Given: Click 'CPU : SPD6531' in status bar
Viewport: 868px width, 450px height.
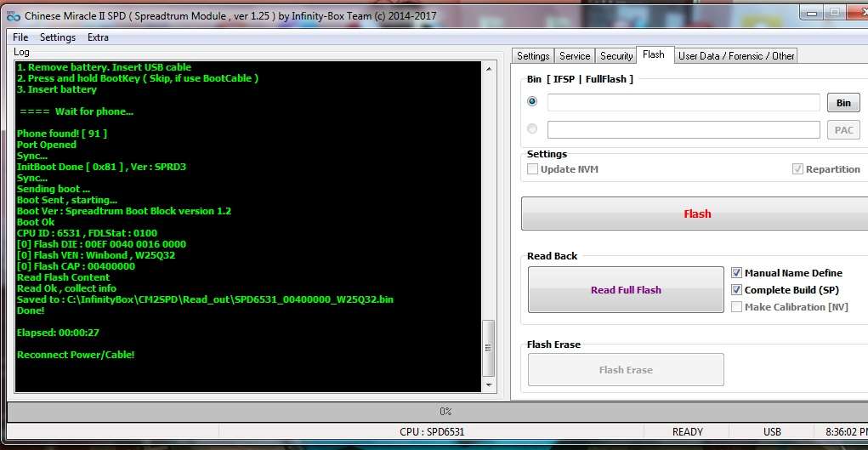Looking at the screenshot, I should click(432, 432).
